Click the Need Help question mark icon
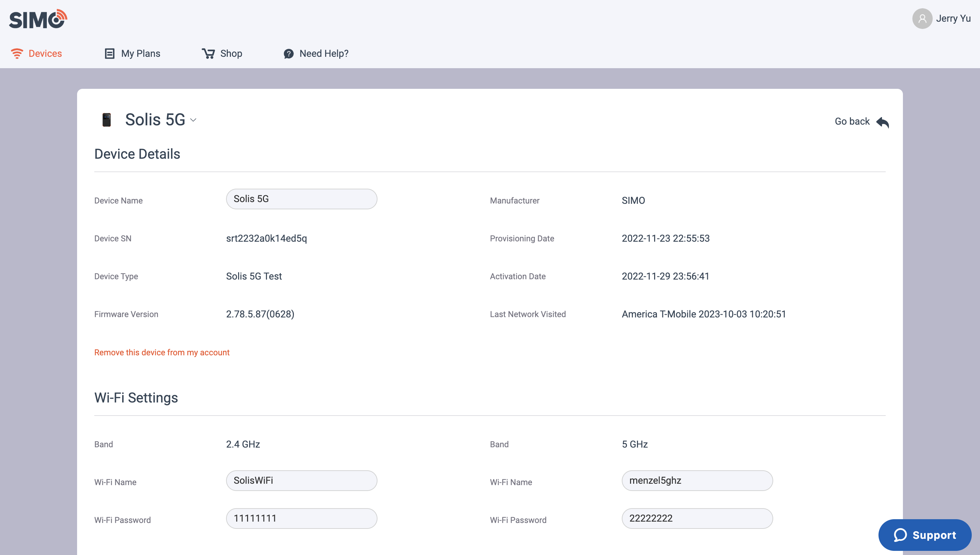Image resolution: width=980 pixels, height=555 pixels. click(x=289, y=54)
